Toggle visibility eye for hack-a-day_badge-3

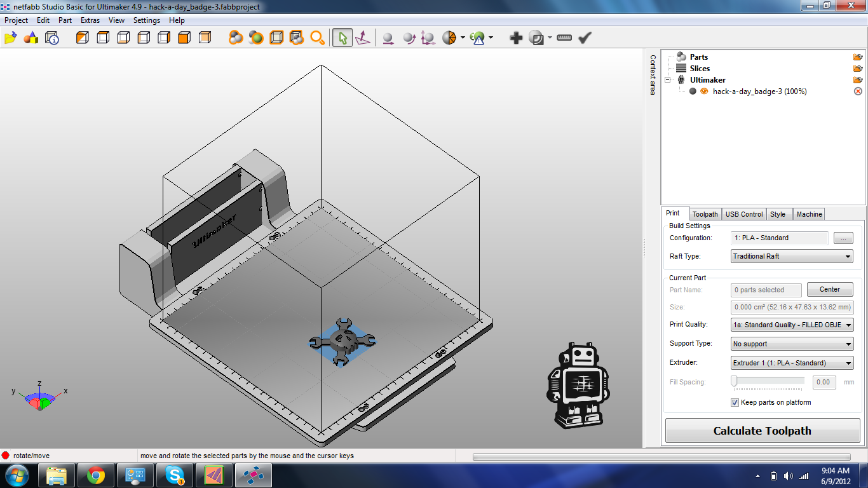[704, 91]
